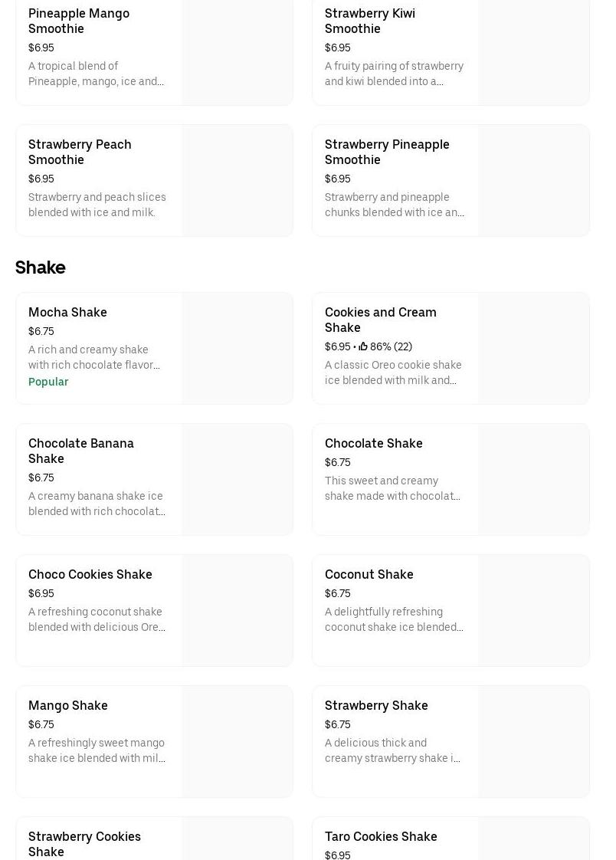Select Cookies and Cream Shake
The height and width of the screenshot is (860, 616).
click(380, 320)
